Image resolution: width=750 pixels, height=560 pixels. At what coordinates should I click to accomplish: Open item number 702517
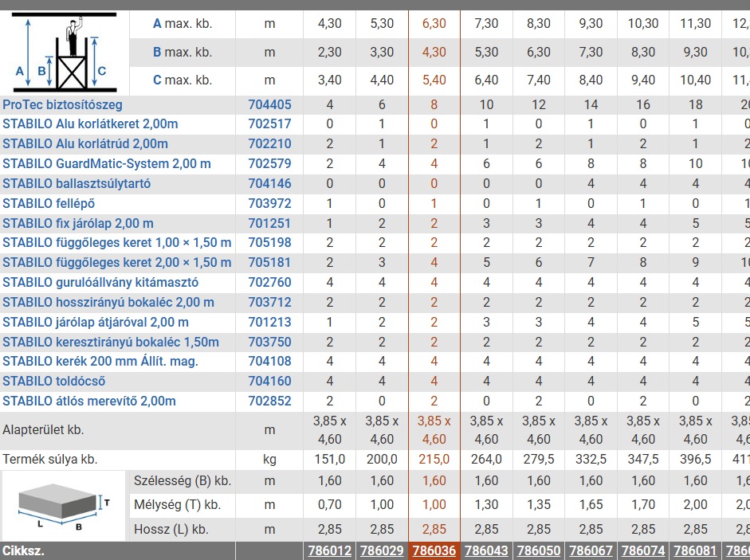pyautogui.click(x=269, y=123)
